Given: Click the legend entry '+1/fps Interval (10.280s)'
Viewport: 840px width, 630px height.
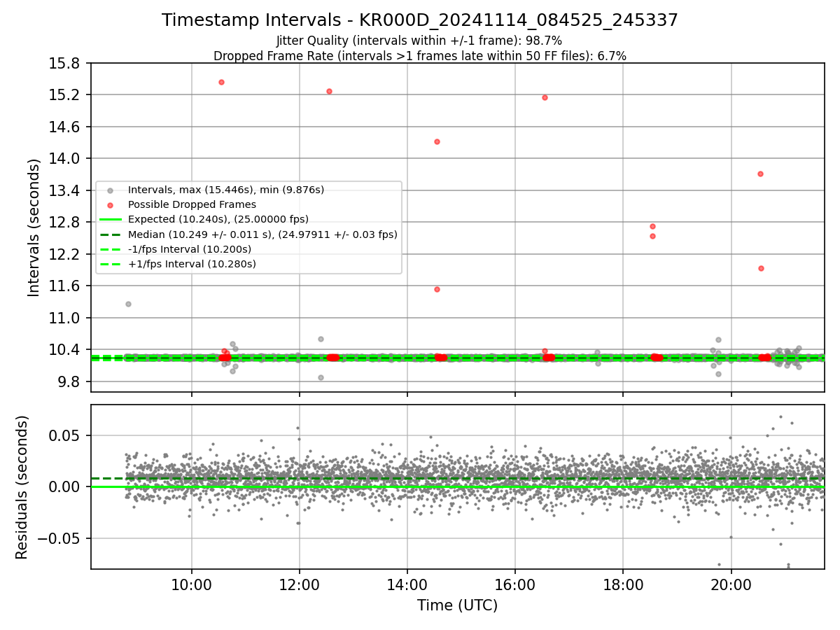Looking at the screenshot, I should coord(192,264).
